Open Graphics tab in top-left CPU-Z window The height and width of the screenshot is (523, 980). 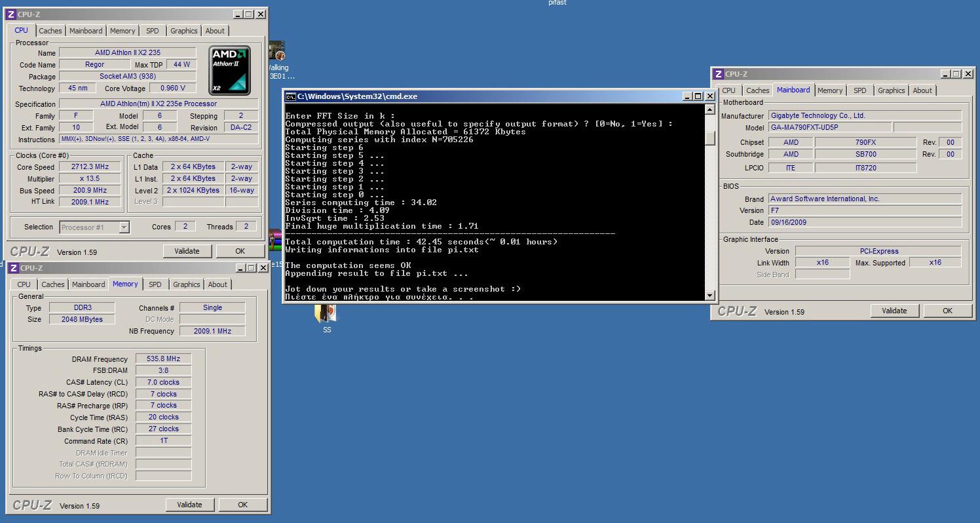[x=183, y=31]
